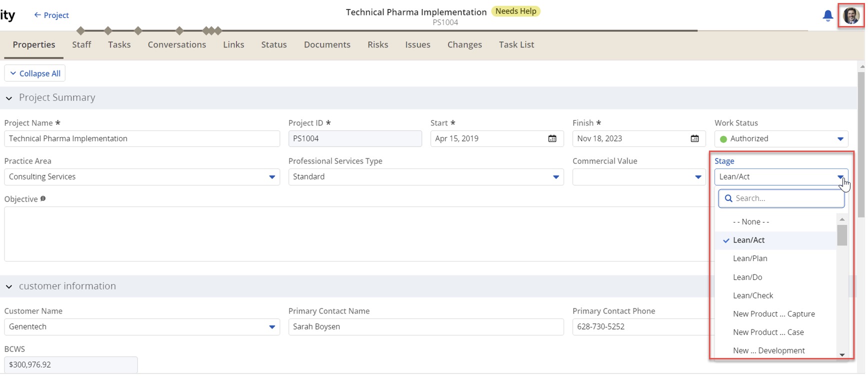The height and width of the screenshot is (377, 868).
Task: Open the Conversations tab
Action: tap(177, 45)
